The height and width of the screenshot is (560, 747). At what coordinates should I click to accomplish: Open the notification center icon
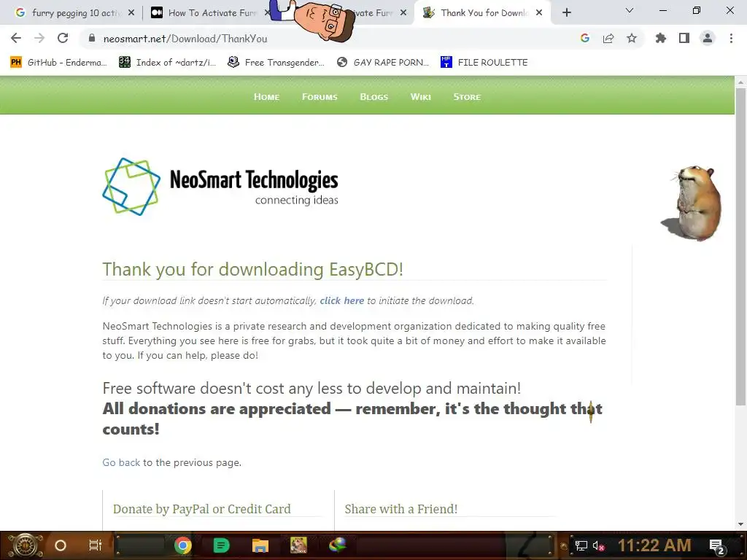click(717, 546)
